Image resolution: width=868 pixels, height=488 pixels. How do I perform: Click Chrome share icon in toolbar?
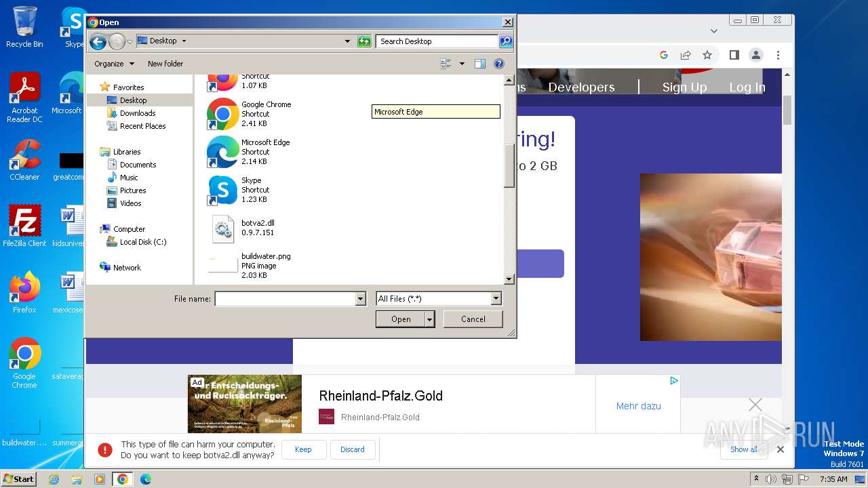tap(686, 55)
